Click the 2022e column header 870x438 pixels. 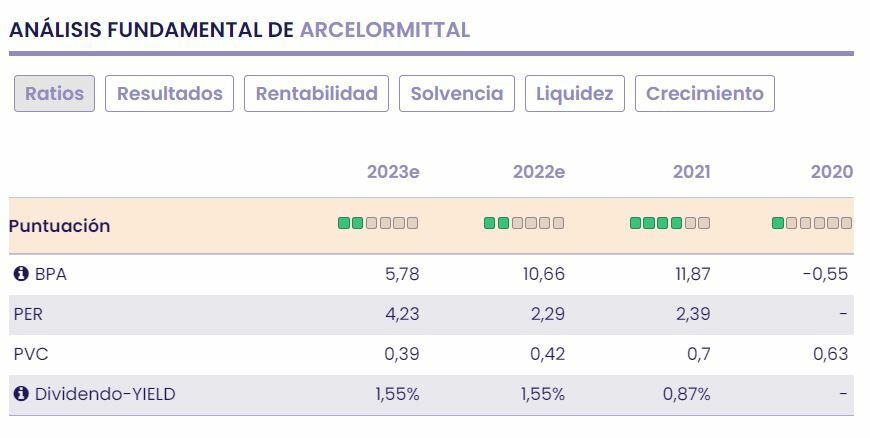[539, 172]
